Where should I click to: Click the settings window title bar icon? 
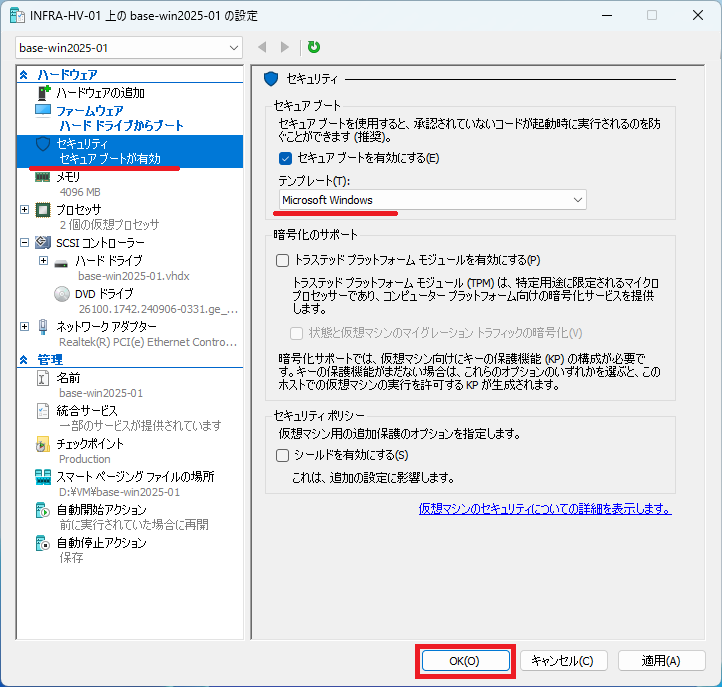click(x=17, y=15)
